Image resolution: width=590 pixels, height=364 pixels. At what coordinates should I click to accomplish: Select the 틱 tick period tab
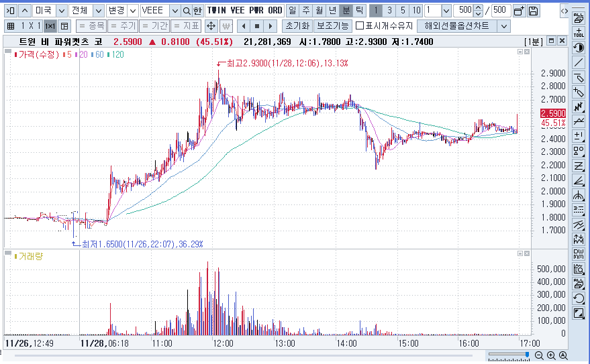coord(359,11)
